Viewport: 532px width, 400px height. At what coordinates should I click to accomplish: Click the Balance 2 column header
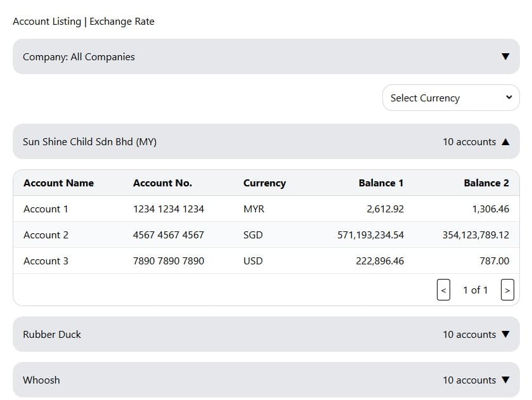click(x=486, y=183)
